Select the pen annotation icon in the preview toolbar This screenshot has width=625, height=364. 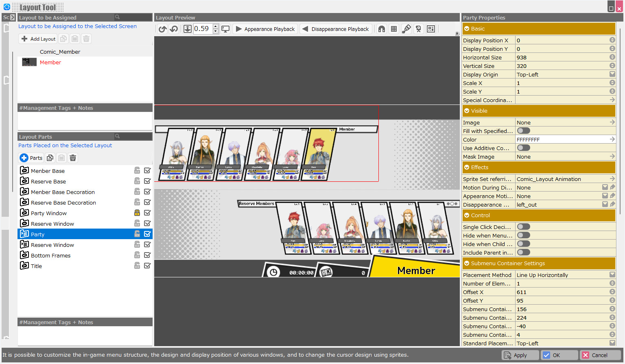406,28
